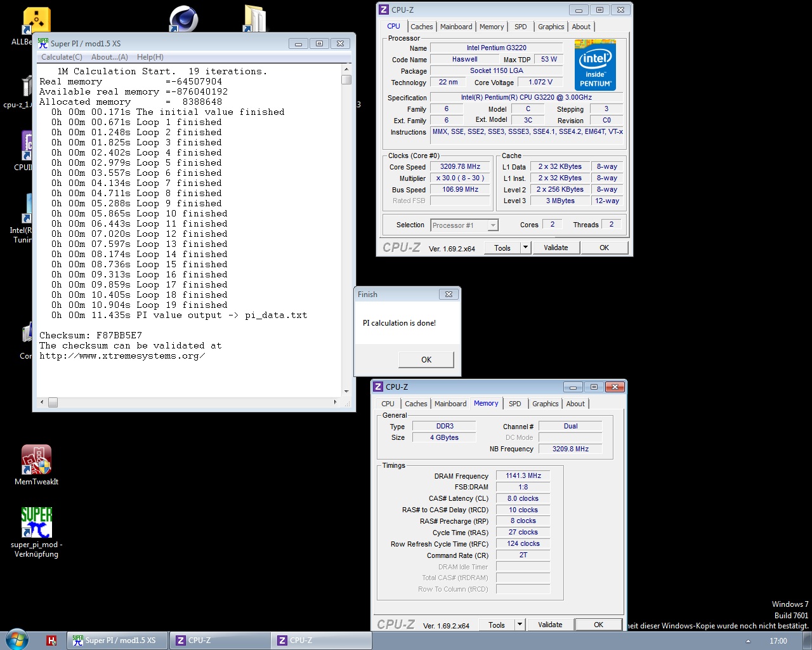Viewport: 812px width, 650px height.
Task: Click the Intel Pentium inside logo
Action: click(595, 65)
